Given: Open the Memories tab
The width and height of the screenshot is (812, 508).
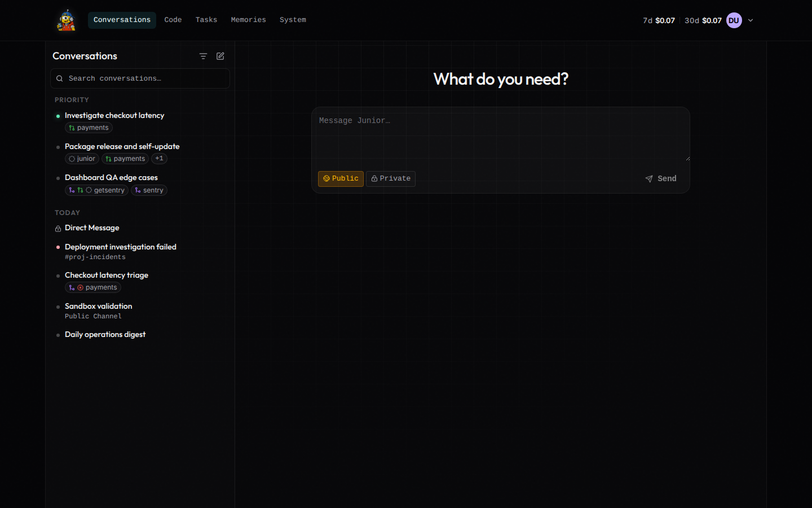Looking at the screenshot, I should [x=248, y=20].
